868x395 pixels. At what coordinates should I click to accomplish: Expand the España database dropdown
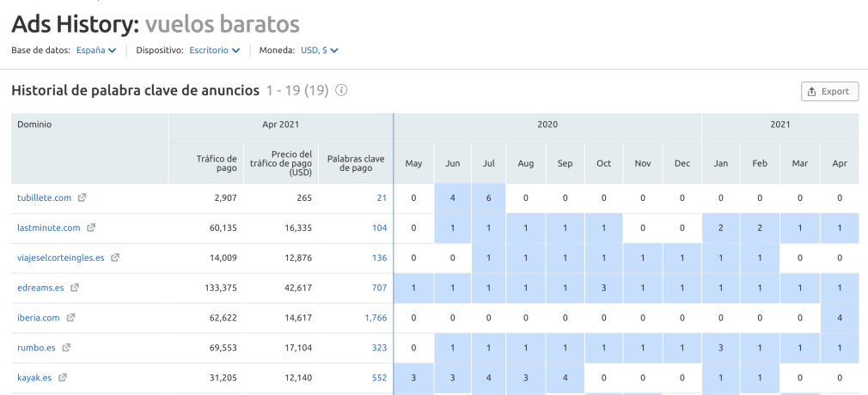click(x=95, y=51)
